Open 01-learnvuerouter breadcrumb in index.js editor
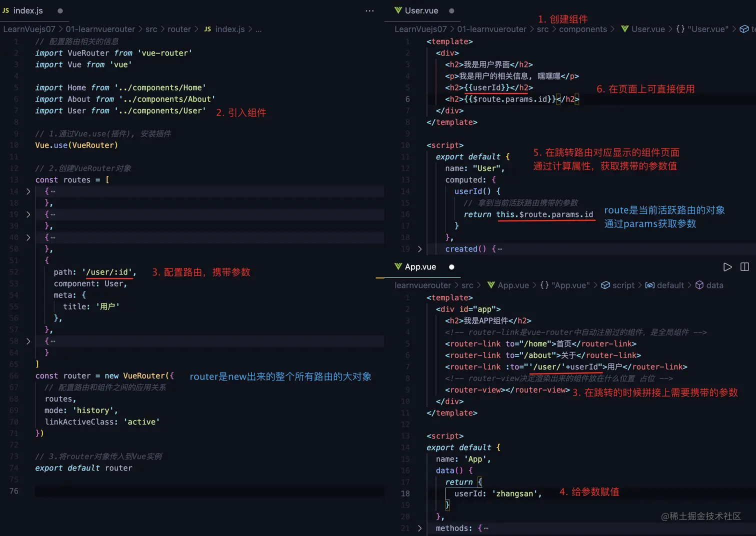Image resolution: width=756 pixels, height=536 pixels. tap(100, 29)
